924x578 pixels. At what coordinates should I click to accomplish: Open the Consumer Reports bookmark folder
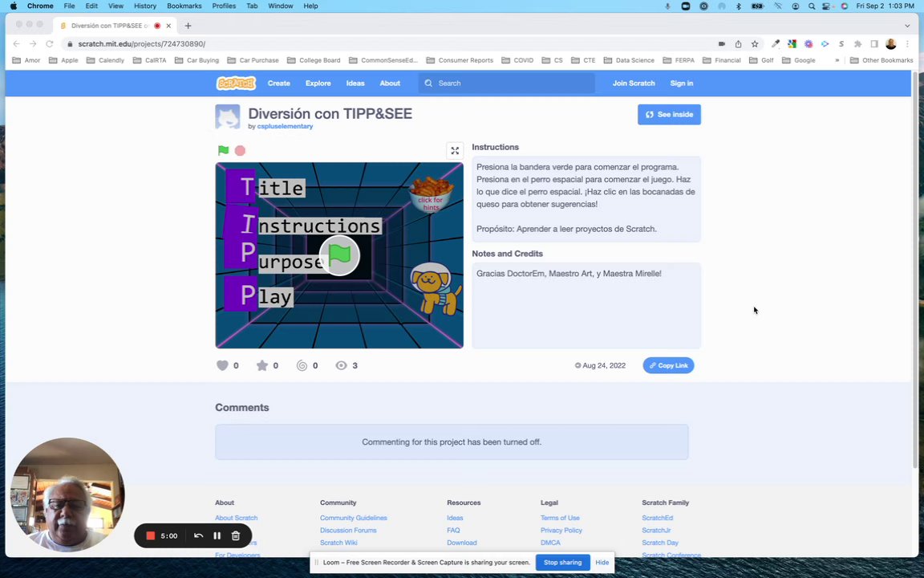click(x=460, y=60)
